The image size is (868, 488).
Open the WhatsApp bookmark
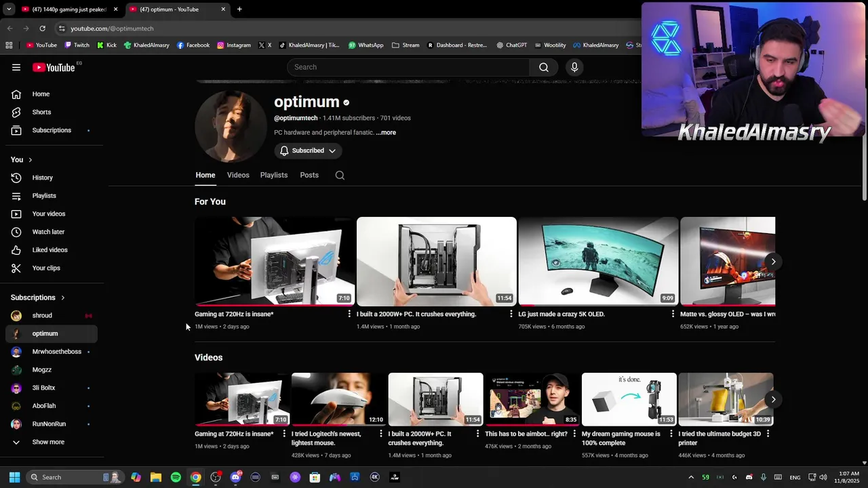click(x=366, y=45)
